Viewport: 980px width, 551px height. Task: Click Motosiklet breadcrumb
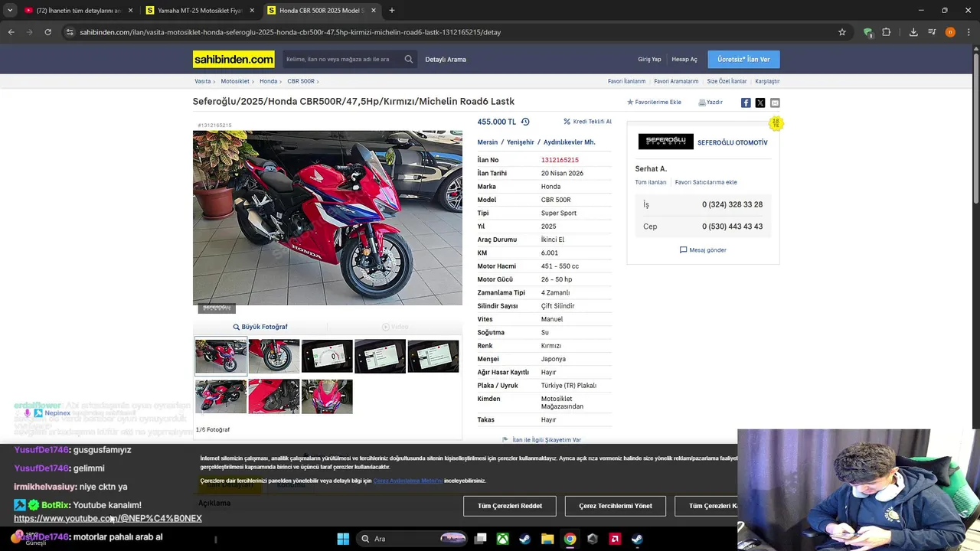pyautogui.click(x=235, y=81)
